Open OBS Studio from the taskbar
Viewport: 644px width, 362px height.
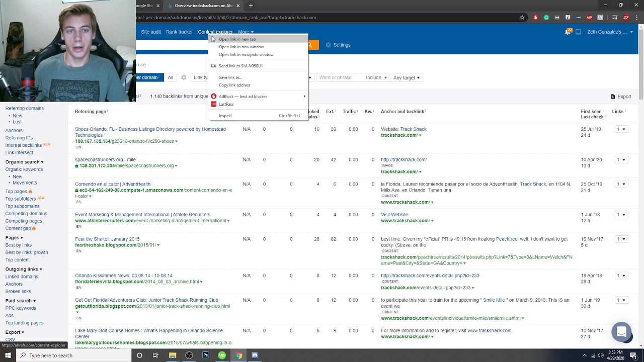189,355
